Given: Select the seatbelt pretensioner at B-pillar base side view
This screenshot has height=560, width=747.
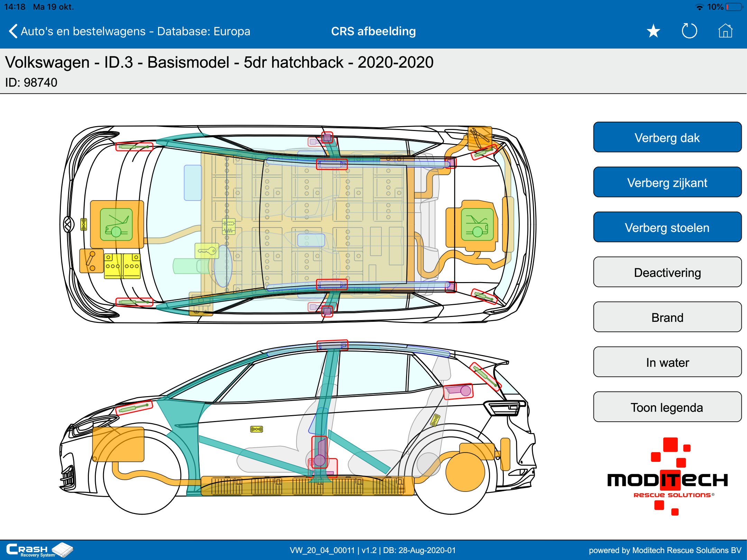Looking at the screenshot, I should (320, 452).
